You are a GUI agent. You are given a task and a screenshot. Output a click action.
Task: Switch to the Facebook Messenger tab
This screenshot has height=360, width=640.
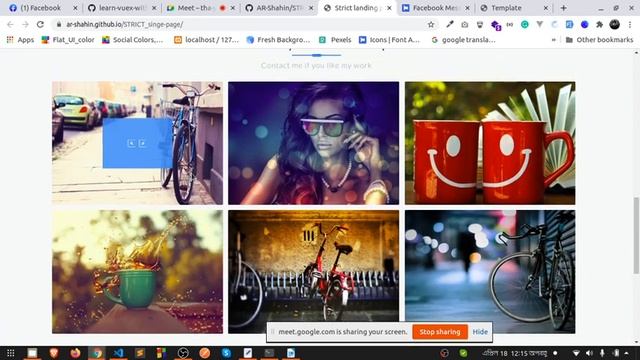pyautogui.click(x=436, y=8)
